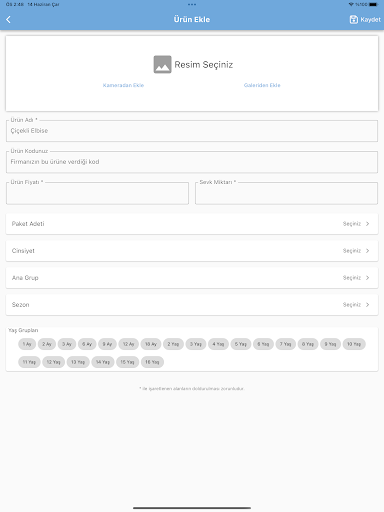Viewport: 384px width, 512px height.
Task: Click into the Sevk Miktarı field
Action: point(286,193)
